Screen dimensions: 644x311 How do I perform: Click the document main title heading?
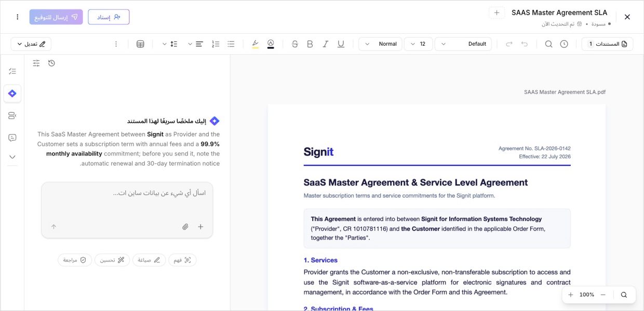tap(415, 183)
